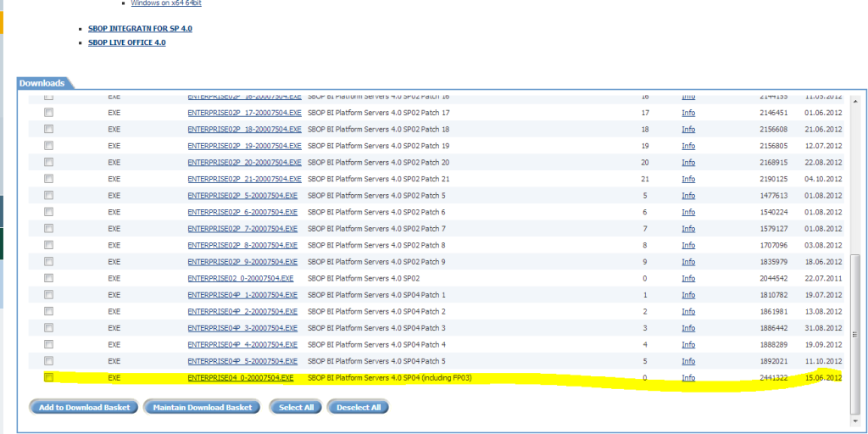
Task: Open the Windows on x64 64bit link
Action: [166, 3]
